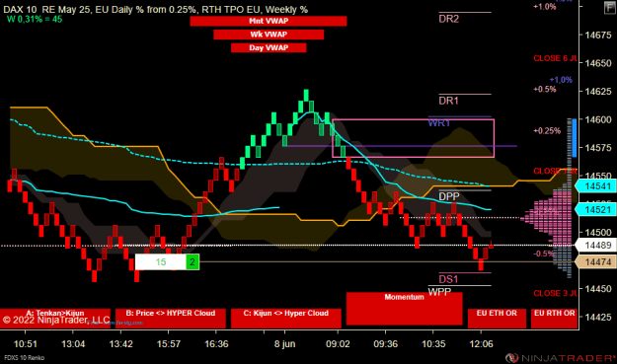
Task: Click the blue +1,0% weekly label
Action: coord(561,80)
